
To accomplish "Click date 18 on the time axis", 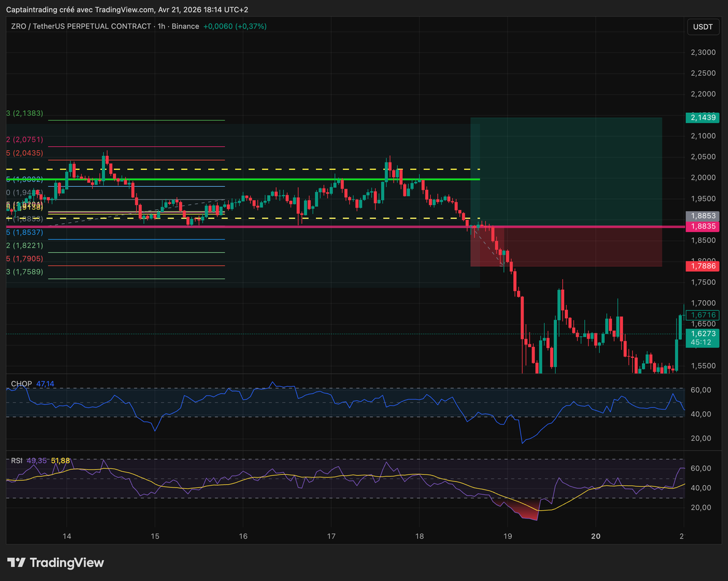I will [419, 536].
